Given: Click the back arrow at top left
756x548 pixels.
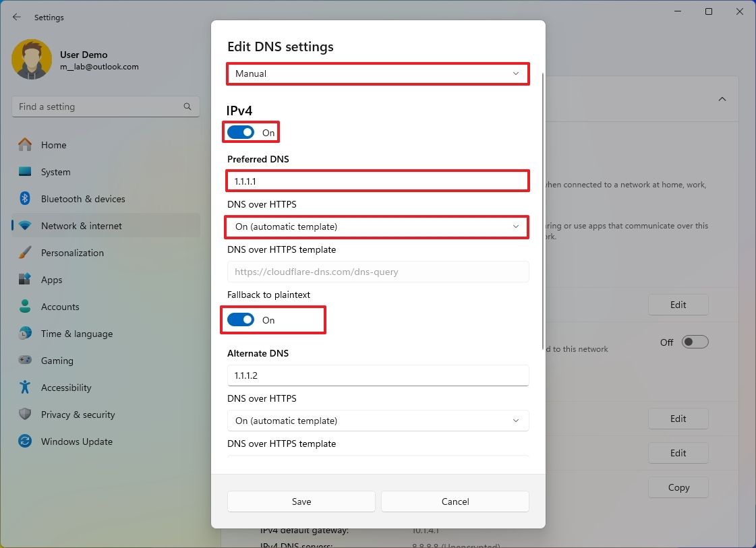Looking at the screenshot, I should (16, 17).
